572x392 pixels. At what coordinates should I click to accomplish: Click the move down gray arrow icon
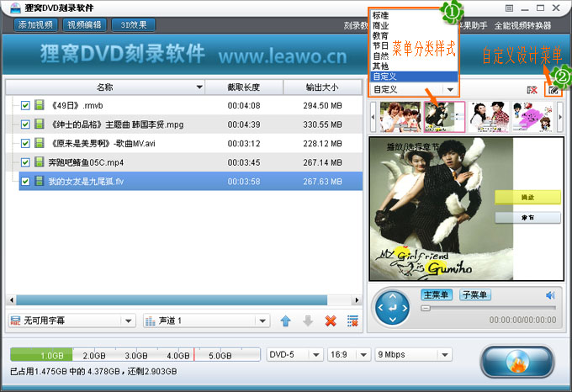pos(308,321)
